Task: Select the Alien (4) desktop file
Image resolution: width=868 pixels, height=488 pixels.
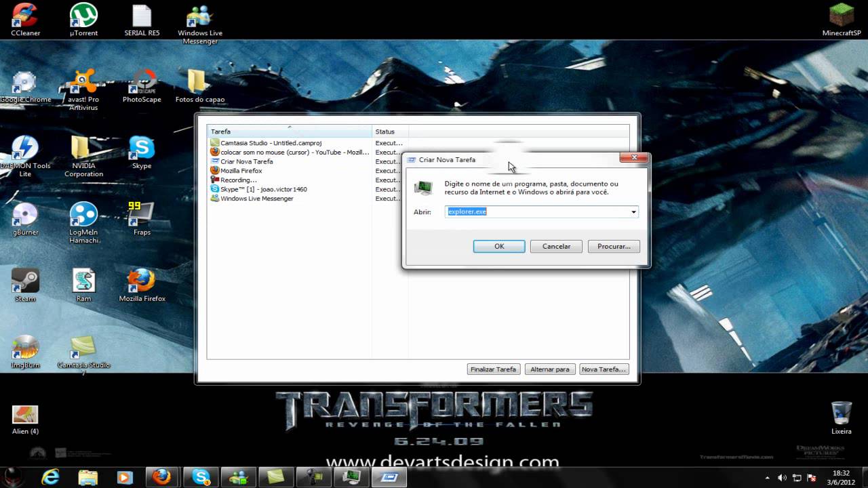Action: [25, 419]
